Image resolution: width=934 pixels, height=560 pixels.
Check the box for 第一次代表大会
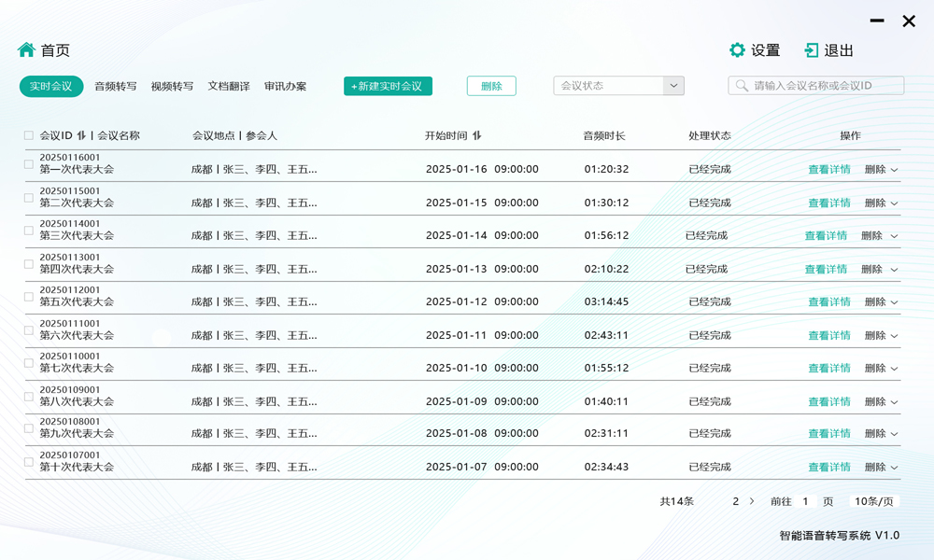coord(29,164)
